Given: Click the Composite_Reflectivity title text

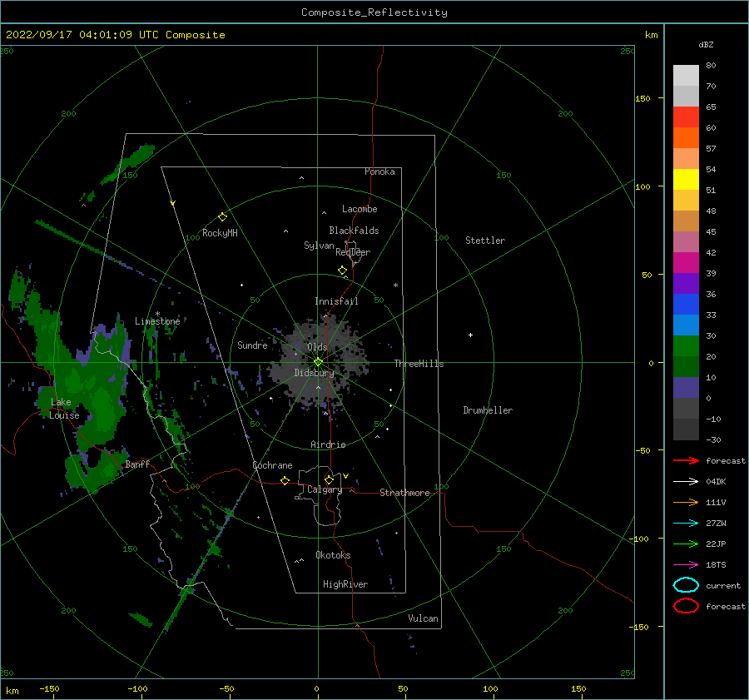Looking at the screenshot, I should point(374,12).
